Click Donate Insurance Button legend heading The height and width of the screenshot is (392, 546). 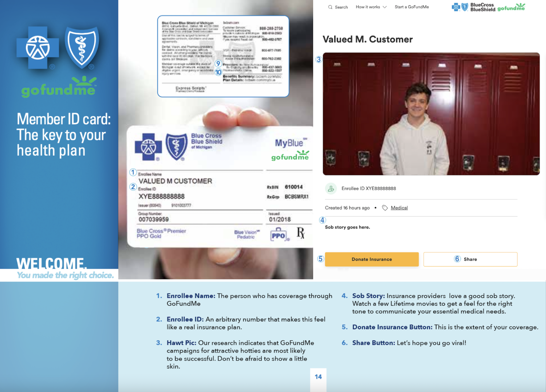click(x=392, y=327)
